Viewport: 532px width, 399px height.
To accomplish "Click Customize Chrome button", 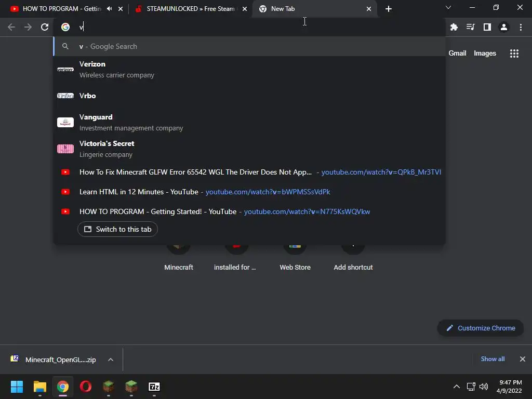I will click(x=481, y=328).
